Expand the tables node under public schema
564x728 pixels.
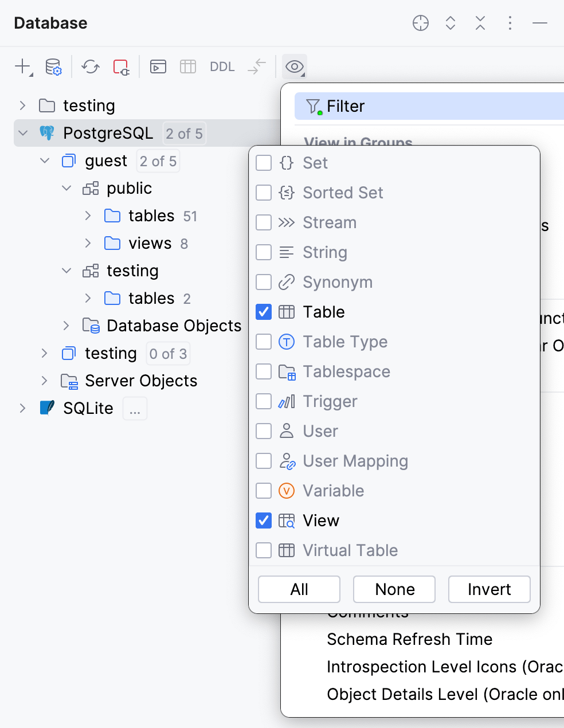pyautogui.click(x=88, y=216)
